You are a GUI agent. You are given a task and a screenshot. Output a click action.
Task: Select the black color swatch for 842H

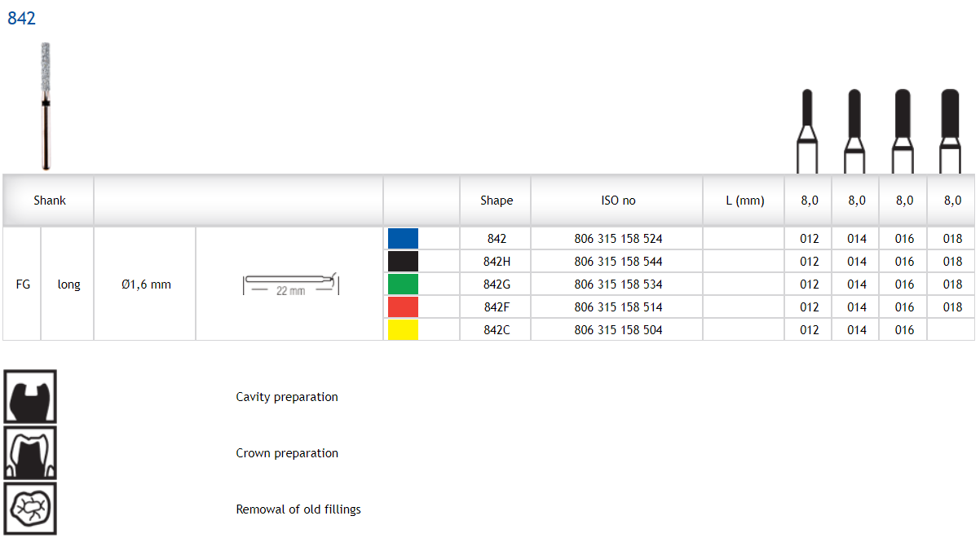[403, 262]
